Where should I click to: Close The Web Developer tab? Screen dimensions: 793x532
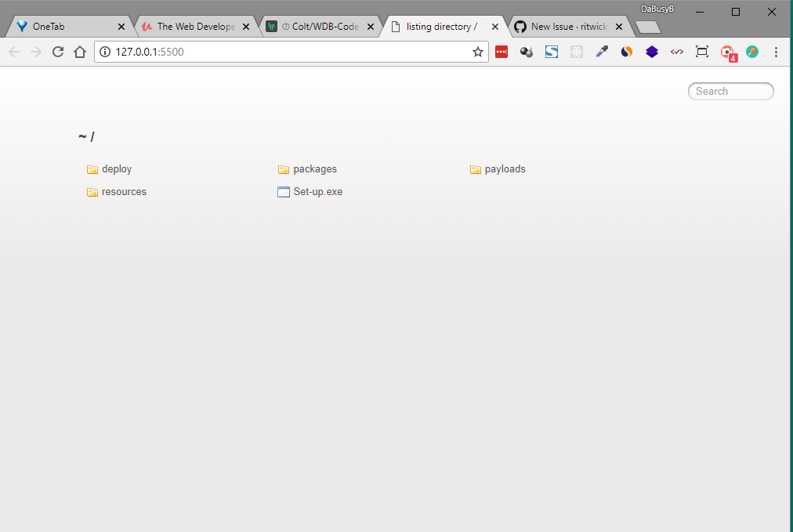coord(246,27)
